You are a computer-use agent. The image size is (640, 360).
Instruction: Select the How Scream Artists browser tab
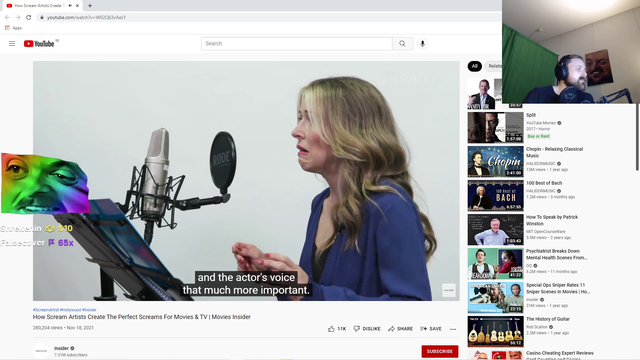tap(39, 6)
